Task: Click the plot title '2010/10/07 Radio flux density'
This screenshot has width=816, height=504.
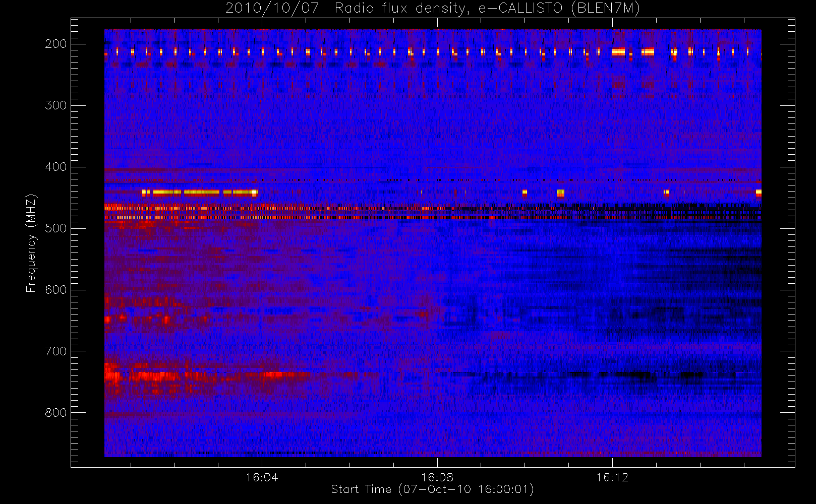Action: 433,9
